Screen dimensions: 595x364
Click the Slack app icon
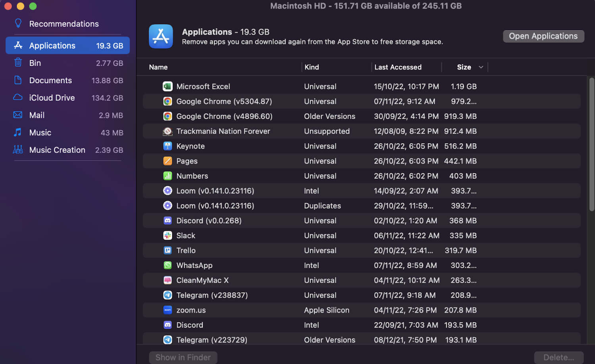coord(167,236)
